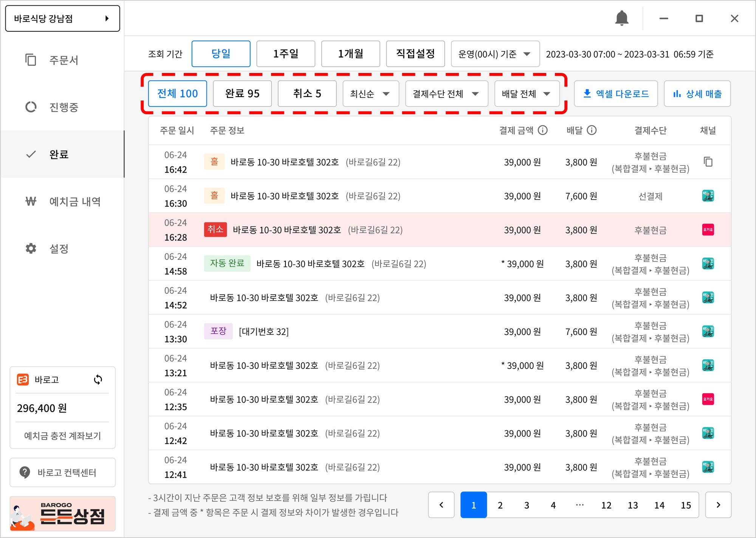The height and width of the screenshot is (538, 756).
Task: Click pink 요기요 channel icon on cancelled order
Action: (x=708, y=229)
